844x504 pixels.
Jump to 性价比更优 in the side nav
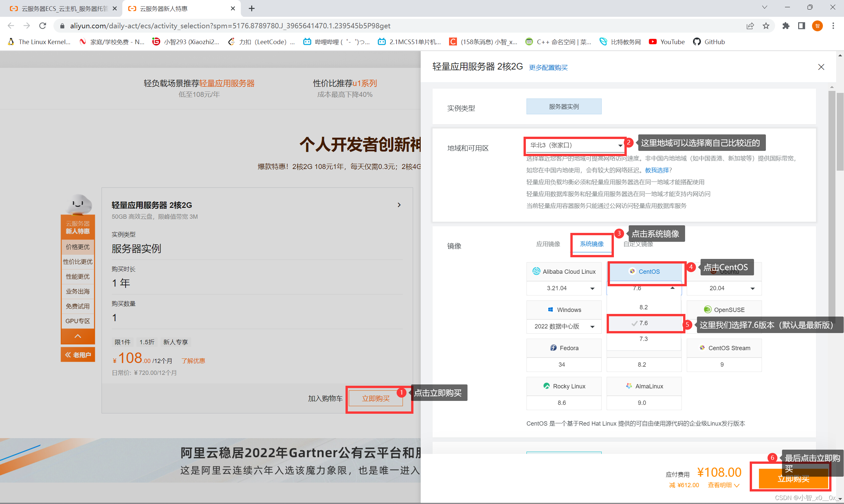pos(77,262)
